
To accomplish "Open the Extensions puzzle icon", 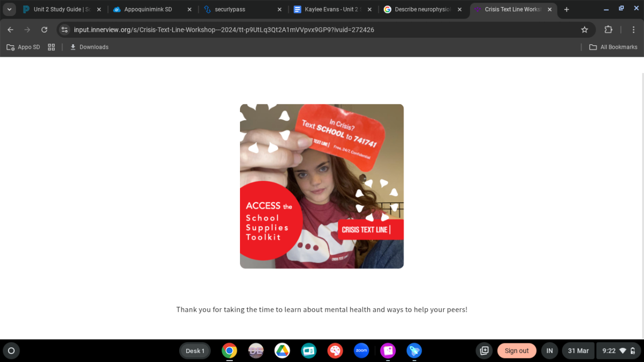I will tap(608, 30).
